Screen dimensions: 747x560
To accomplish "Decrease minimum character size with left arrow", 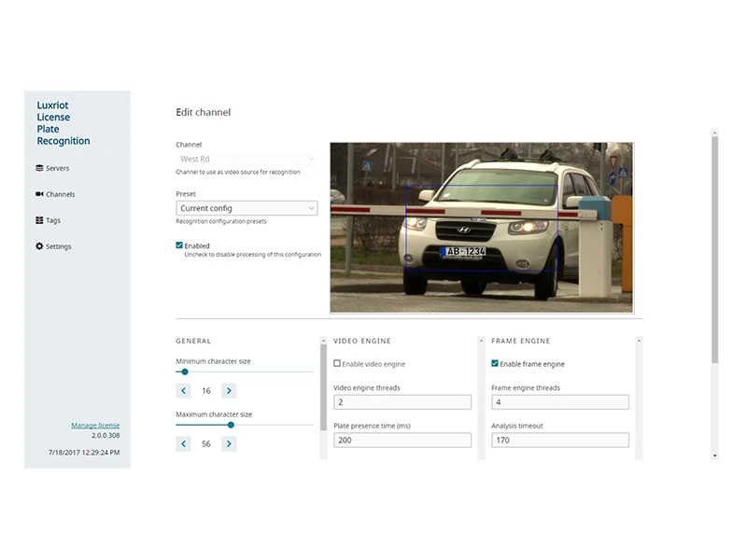I will click(x=183, y=390).
